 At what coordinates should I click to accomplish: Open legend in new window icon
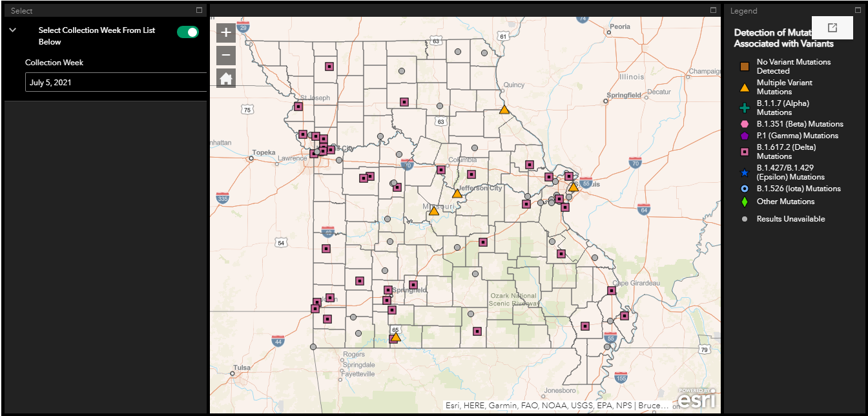[x=832, y=28]
